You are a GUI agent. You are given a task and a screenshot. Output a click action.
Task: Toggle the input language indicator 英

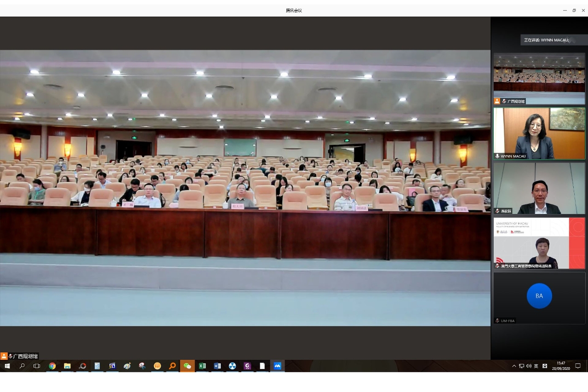(536, 366)
